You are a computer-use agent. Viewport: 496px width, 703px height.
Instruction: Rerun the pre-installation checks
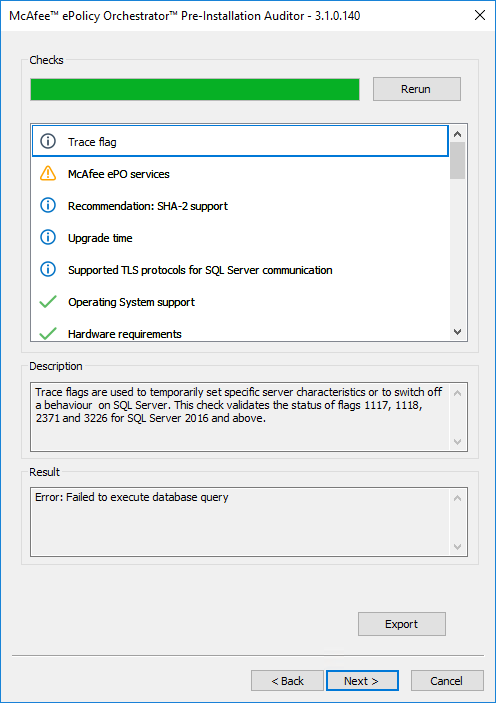coord(417,89)
